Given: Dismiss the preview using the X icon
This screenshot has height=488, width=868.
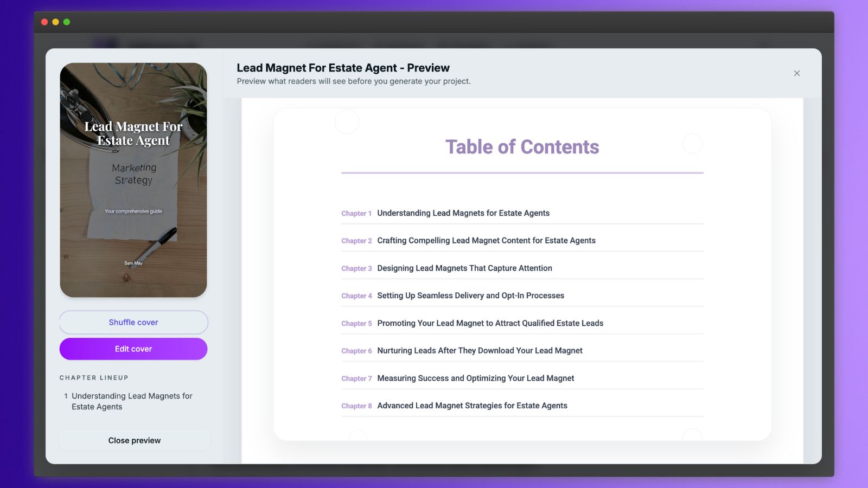Looking at the screenshot, I should tap(796, 73).
